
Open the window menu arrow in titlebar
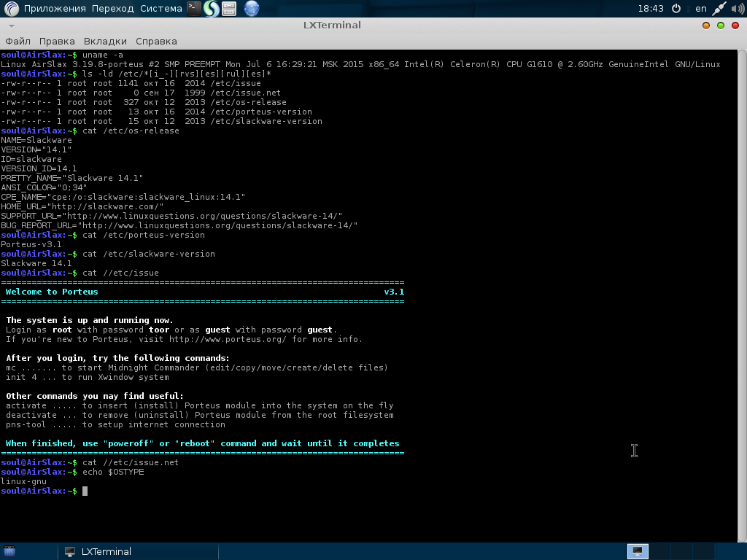[12, 26]
